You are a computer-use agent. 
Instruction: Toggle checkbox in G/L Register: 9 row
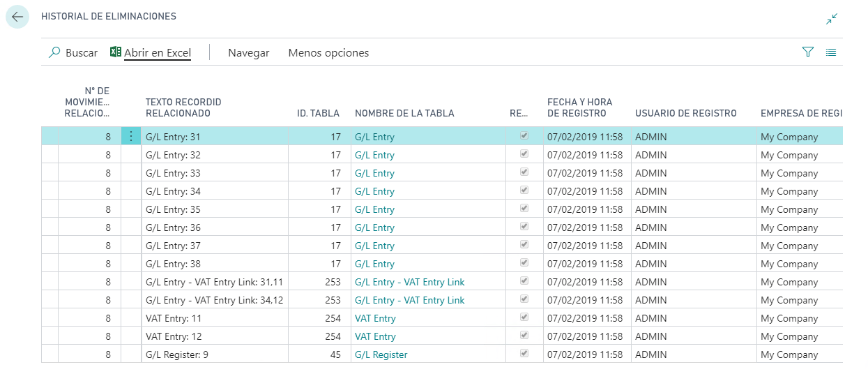pyautogui.click(x=524, y=354)
